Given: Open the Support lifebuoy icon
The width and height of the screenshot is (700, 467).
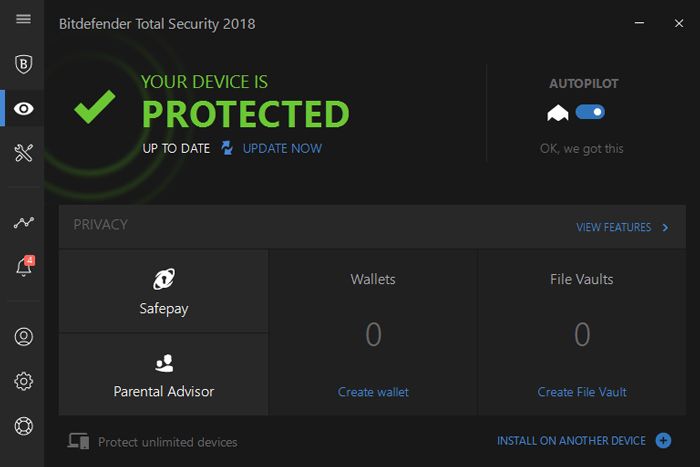Looking at the screenshot, I should [x=23, y=425].
